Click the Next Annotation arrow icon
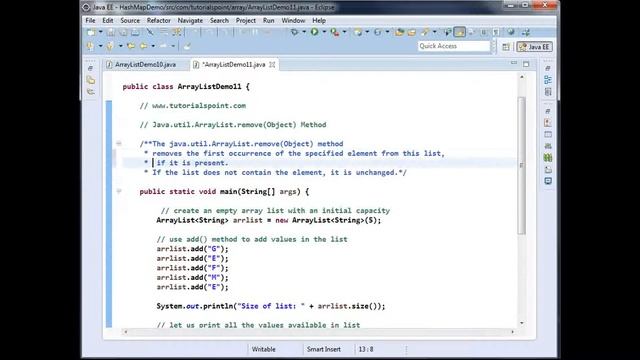The image size is (640, 360). (x=91, y=47)
